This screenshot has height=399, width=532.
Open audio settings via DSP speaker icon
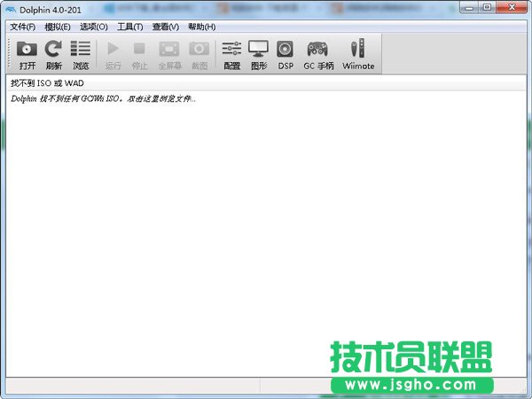point(286,55)
